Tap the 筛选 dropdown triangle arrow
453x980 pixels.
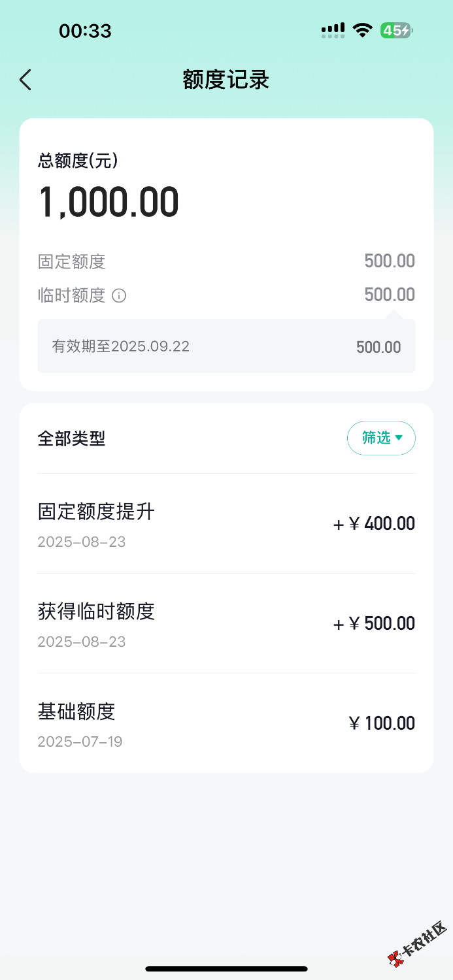(399, 437)
